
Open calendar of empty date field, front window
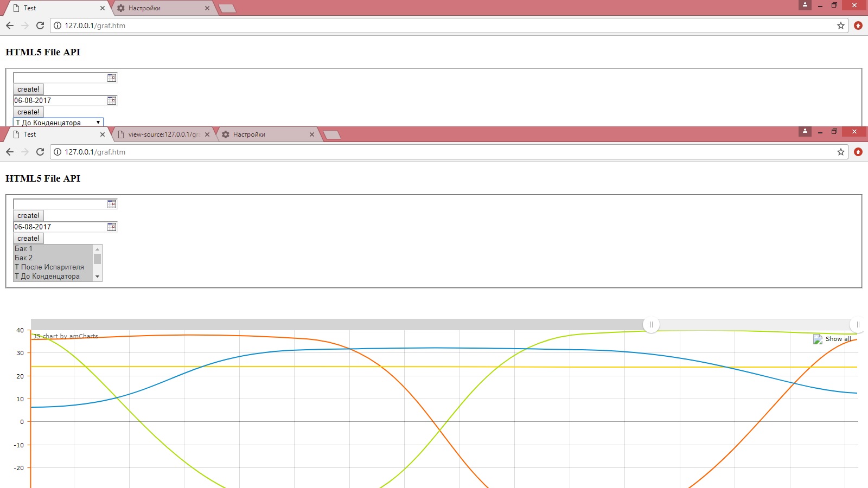tap(112, 204)
